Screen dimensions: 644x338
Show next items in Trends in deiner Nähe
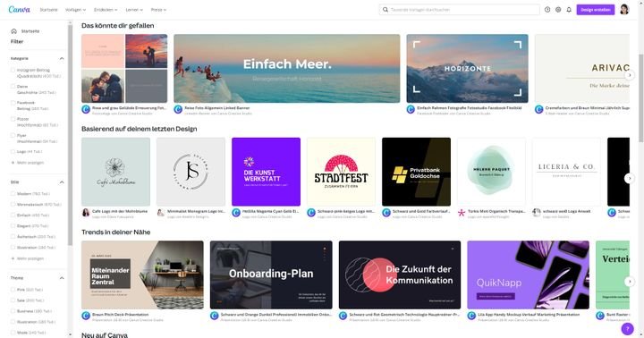[x=629, y=282]
